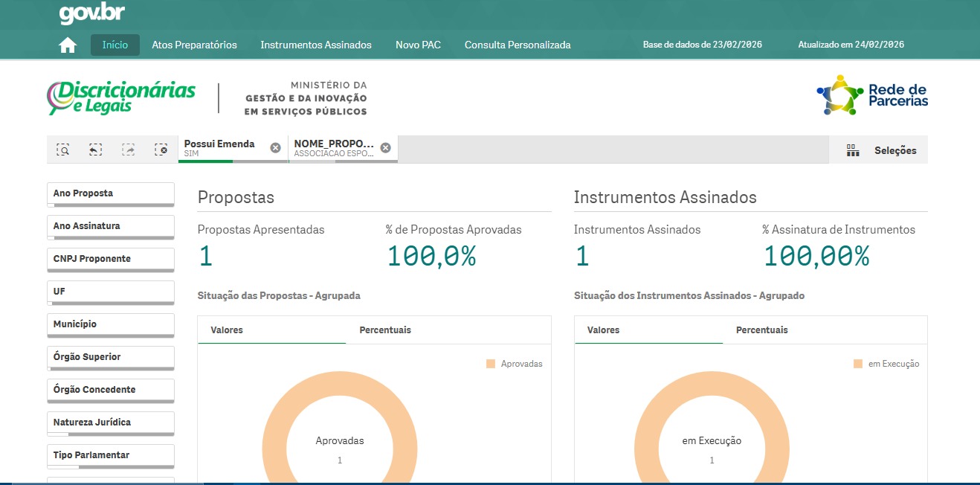Step forward one selection

tap(128, 150)
